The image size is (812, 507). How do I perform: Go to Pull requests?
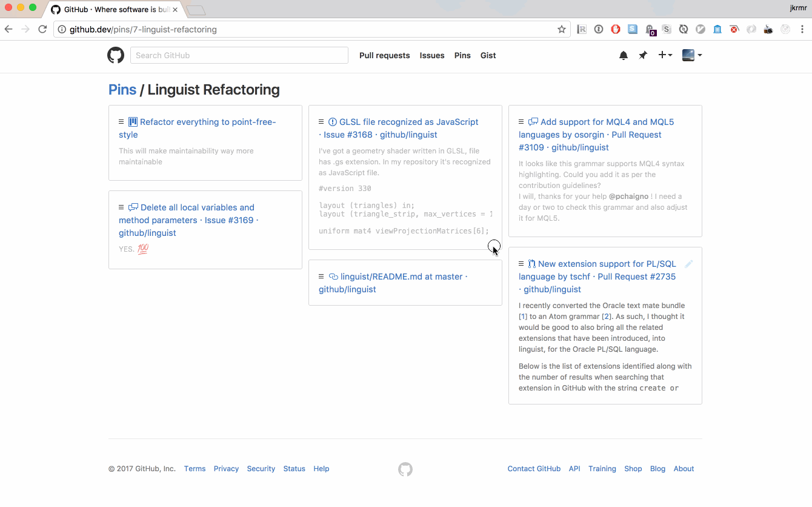tap(385, 55)
